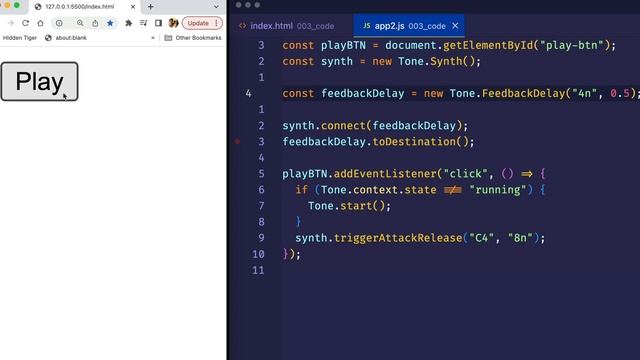Open the Chrome three-dot menu
The width and height of the screenshot is (640, 360).
(x=216, y=23)
